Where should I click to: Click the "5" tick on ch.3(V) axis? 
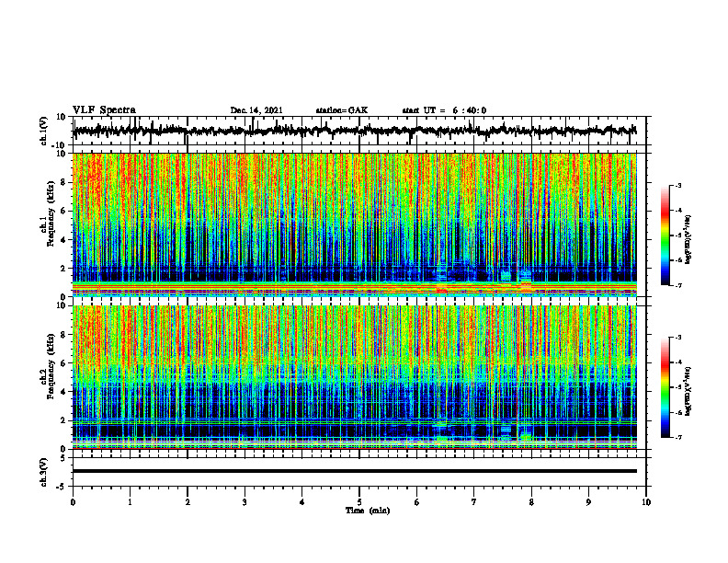click(64, 458)
